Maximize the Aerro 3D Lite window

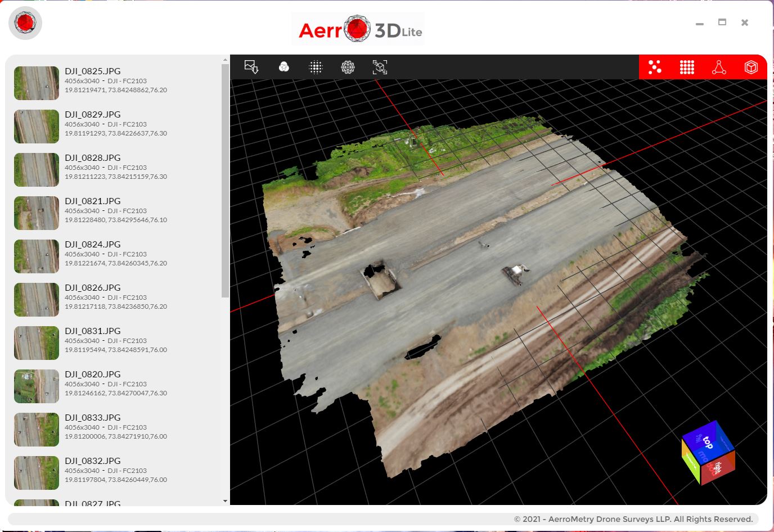(x=722, y=22)
